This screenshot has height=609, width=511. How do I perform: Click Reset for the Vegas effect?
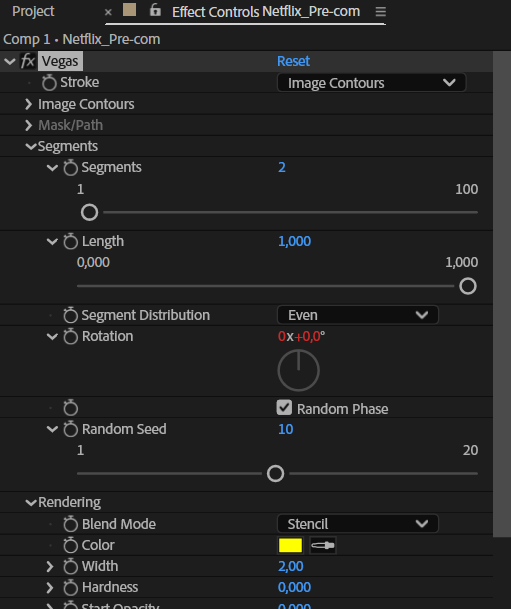click(x=293, y=61)
